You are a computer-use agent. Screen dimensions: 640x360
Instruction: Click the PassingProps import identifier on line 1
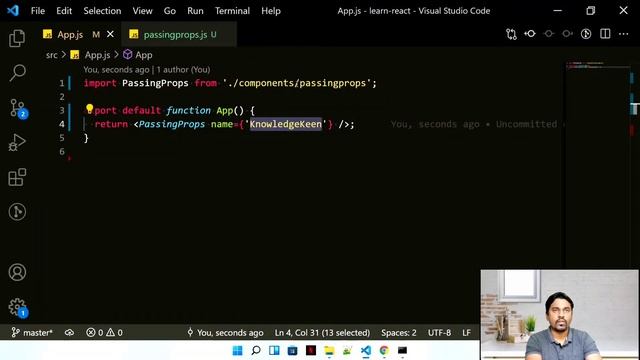[155, 83]
